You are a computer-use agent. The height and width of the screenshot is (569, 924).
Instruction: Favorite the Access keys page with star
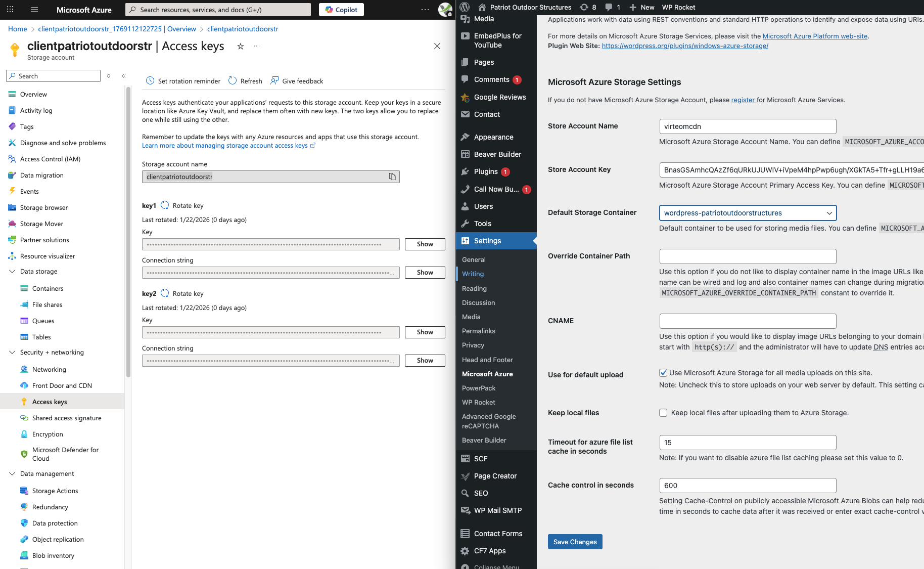(241, 47)
